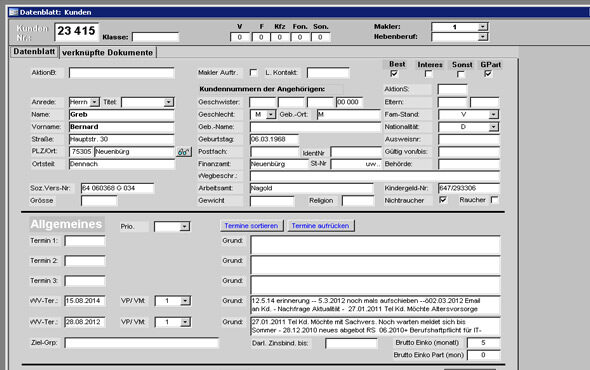This screenshot has width=590, height=370.
Task: Click the Ortsteil field containing Dennach
Action: click(122, 164)
